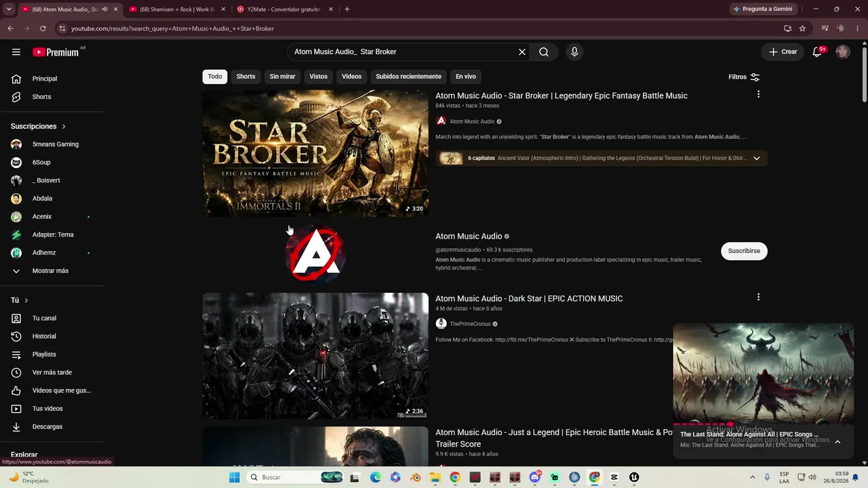Expand the 6 capítulos chapter list

click(x=757, y=159)
